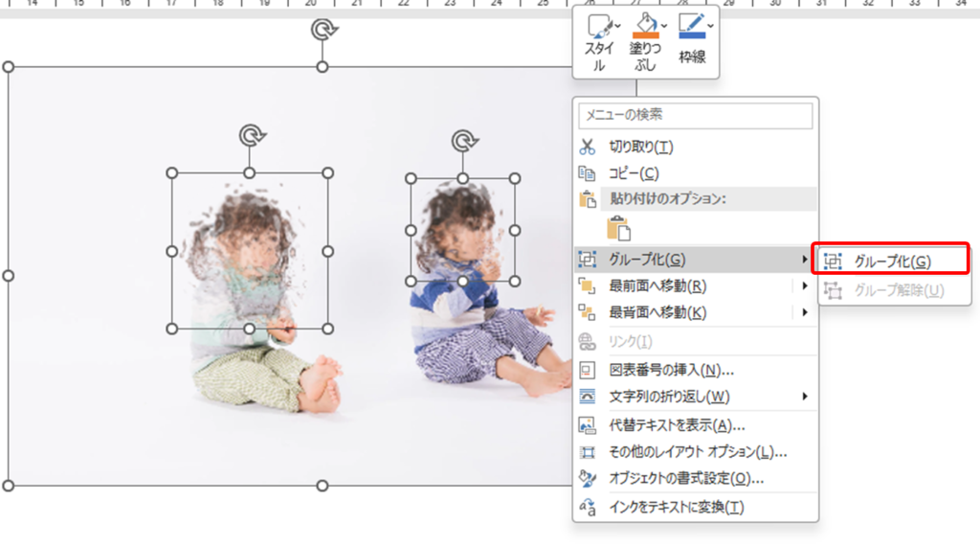The height and width of the screenshot is (546, 980).
Task: Open 文字列の折り返し(W) menu item
Action: pyautogui.click(x=696, y=397)
